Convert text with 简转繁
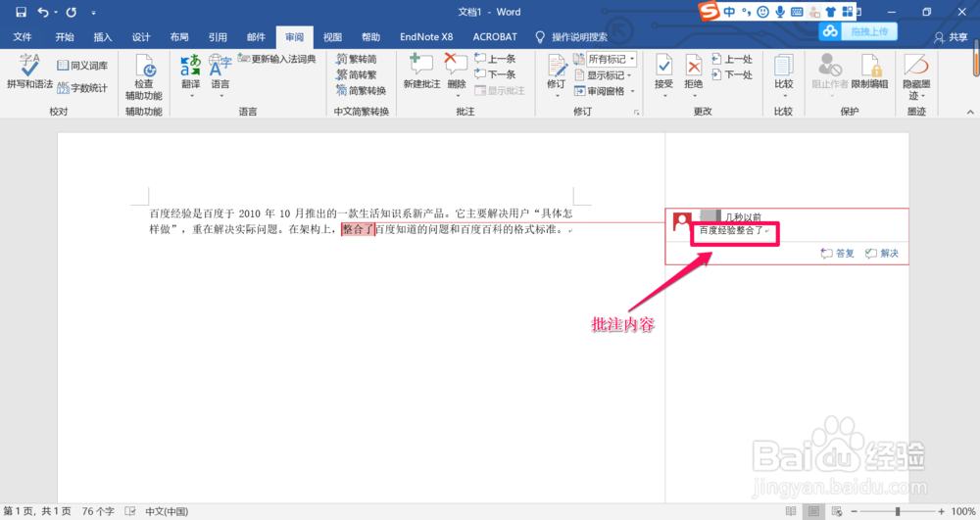Image resolution: width=980 pixels, height=520 pixels. (x=357, y=74)
